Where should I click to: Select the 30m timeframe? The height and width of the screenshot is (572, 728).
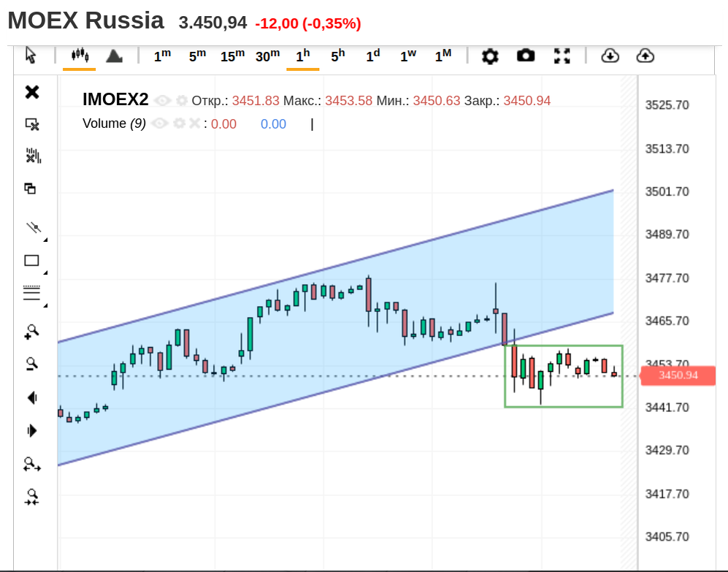(x=268, y=56)
